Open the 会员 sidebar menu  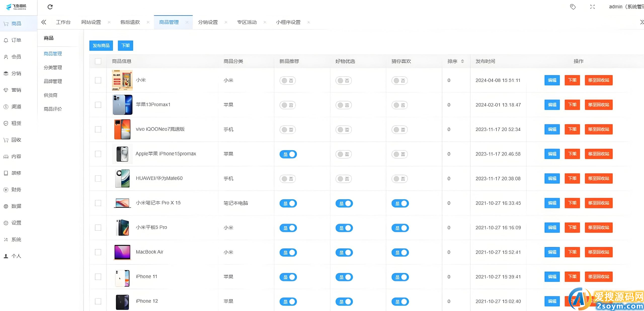pos(19,57)
